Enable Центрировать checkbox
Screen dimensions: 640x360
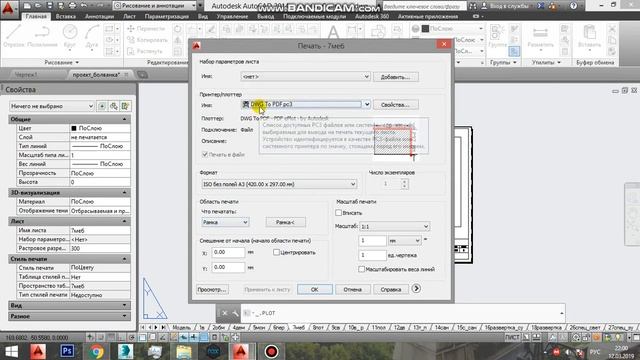tap(276, 252)
